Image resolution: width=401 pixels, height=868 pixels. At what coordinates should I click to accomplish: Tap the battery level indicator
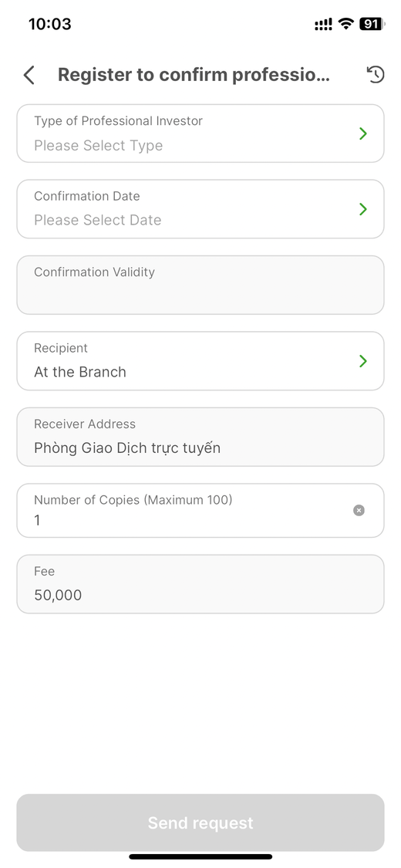[372, 24]
